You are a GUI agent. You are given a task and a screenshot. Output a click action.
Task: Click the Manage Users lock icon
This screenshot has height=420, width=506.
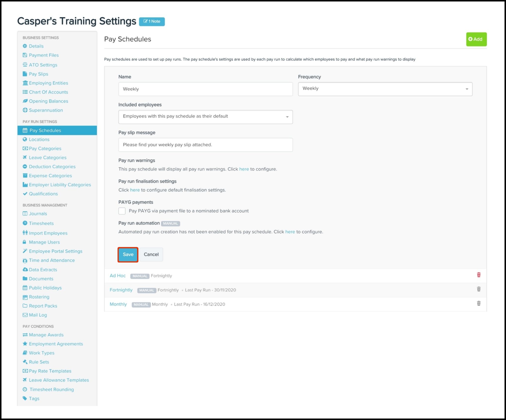[x=25, y=242]
